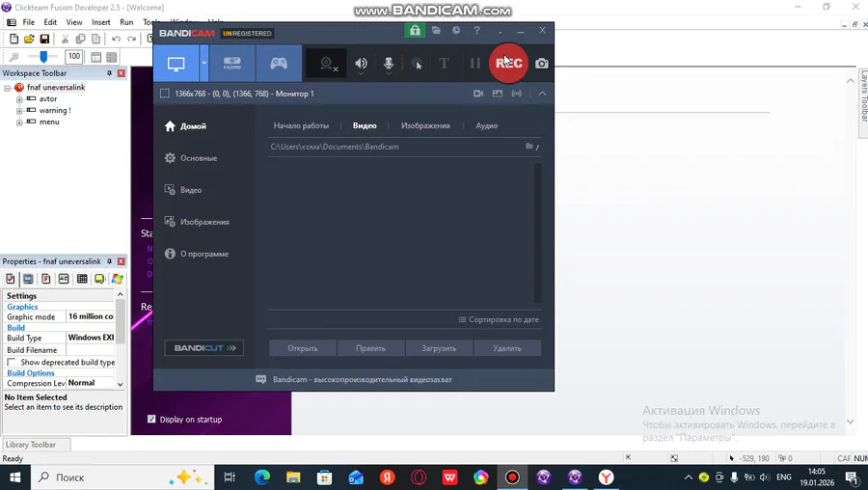The height and width of the screenshot is (490, 868).
Task: Toggle Display on startup checkbox
Action: (151, 420)
